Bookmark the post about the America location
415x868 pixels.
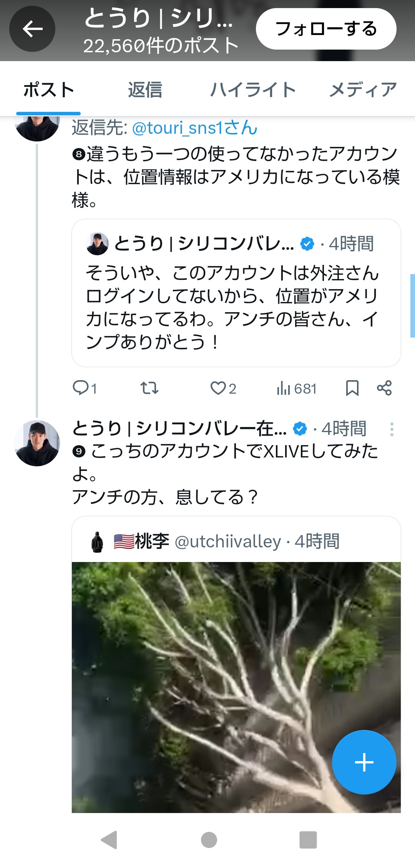[352, 388]
